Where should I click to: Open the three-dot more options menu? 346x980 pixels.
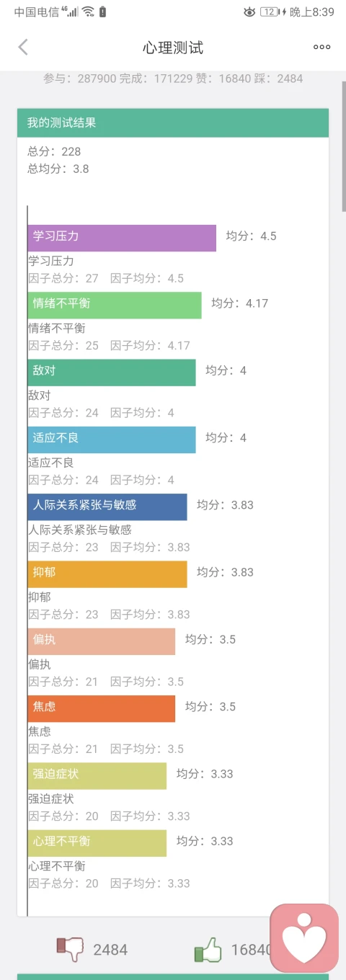[x=321, y=48]
